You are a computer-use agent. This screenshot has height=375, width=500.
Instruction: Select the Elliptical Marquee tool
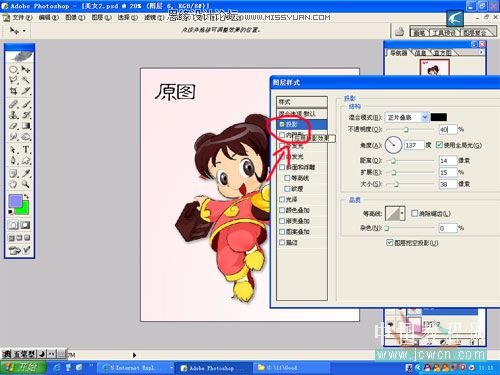click(x=13, y=69)
